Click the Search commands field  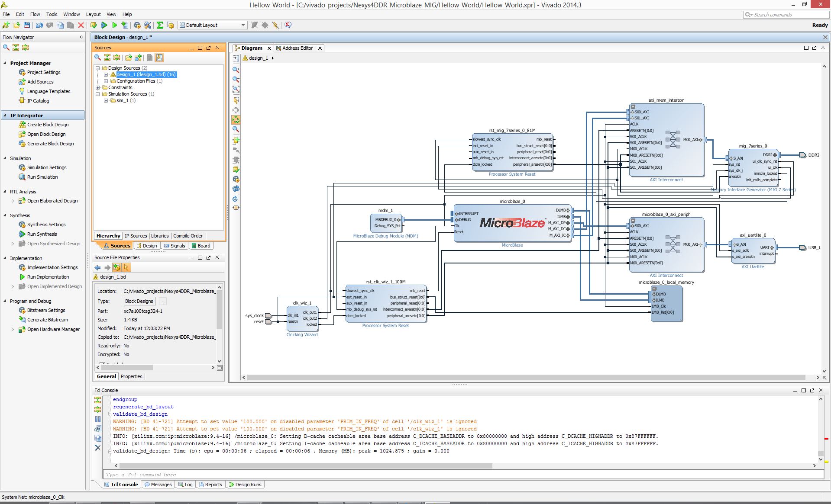click(x=786, y=15)
